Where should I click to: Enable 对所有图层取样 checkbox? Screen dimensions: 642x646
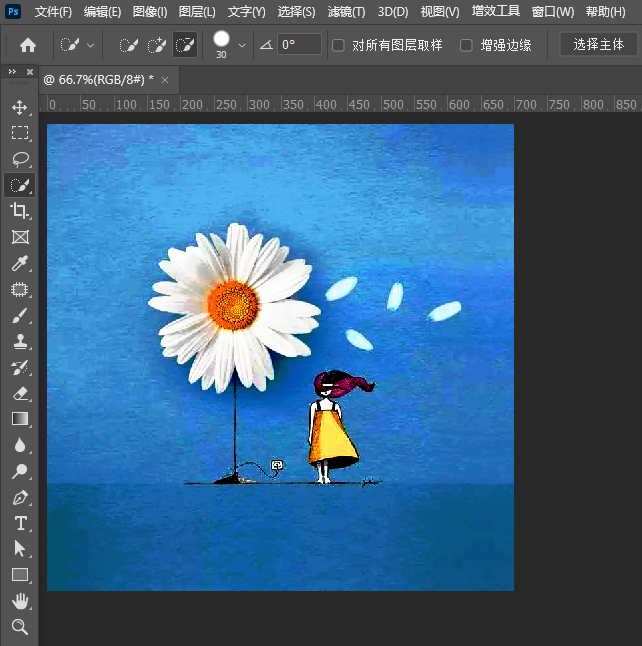(x=338, y=45)
